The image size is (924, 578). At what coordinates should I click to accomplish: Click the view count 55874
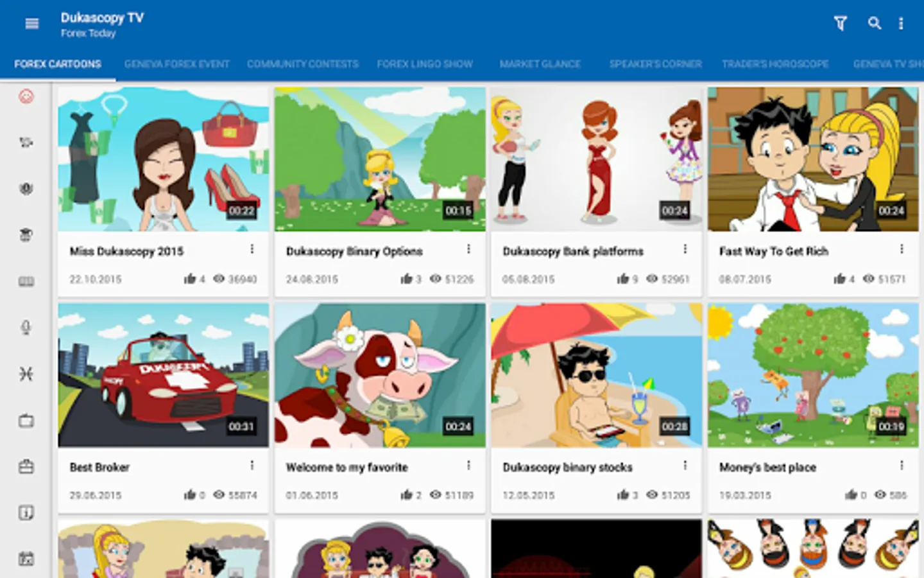tap(243, 495)
